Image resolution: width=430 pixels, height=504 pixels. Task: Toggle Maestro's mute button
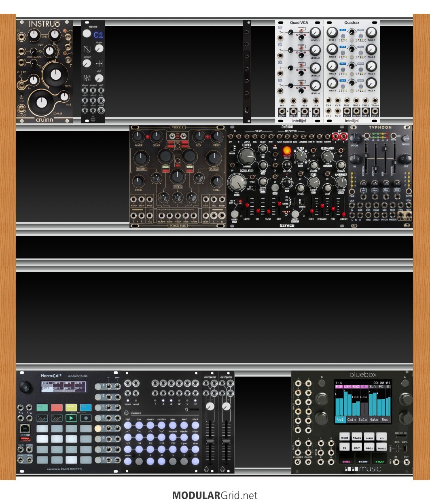[x=128, y=461]
